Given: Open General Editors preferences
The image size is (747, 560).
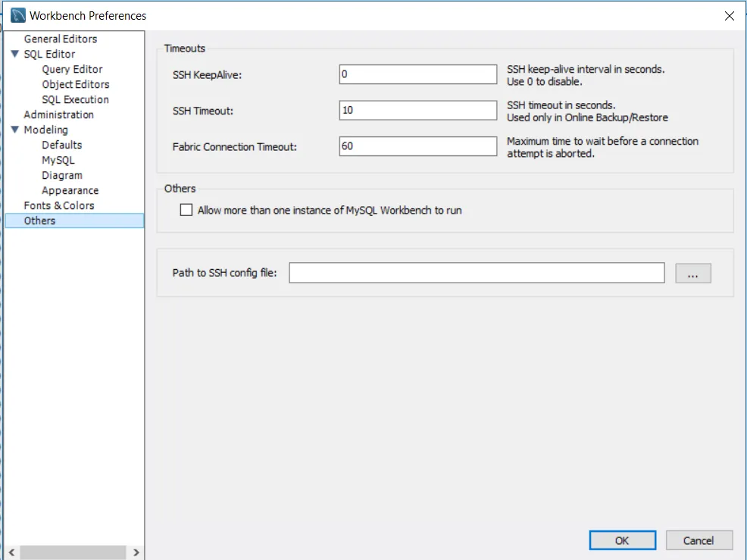Looking at the screenshot, I should click(x=61, y=39).
